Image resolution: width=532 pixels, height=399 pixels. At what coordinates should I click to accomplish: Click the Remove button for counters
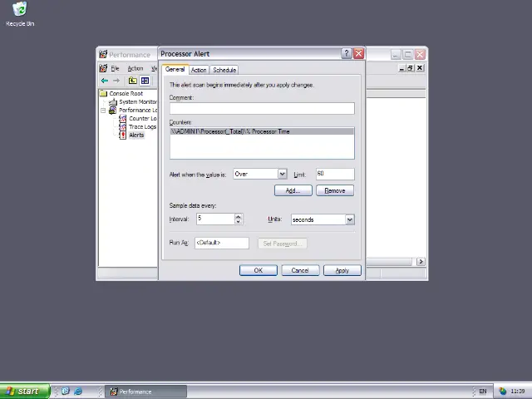click(334, 190)
